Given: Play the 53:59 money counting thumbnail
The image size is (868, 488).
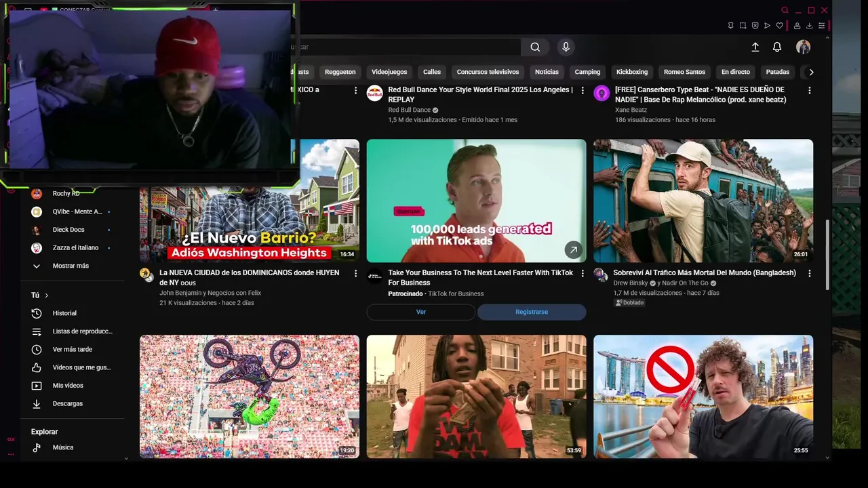Looking at the screenshot, I should click(x=476, y=396).
